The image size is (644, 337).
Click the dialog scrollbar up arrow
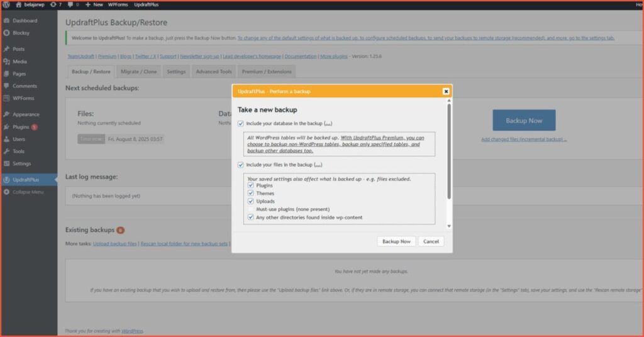coord(449,101)
